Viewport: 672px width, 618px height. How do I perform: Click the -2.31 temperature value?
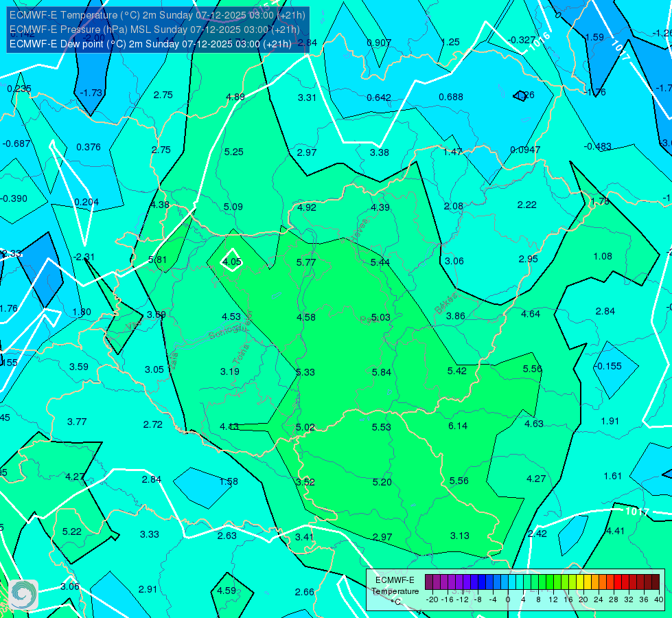click(x=84, y=257)
